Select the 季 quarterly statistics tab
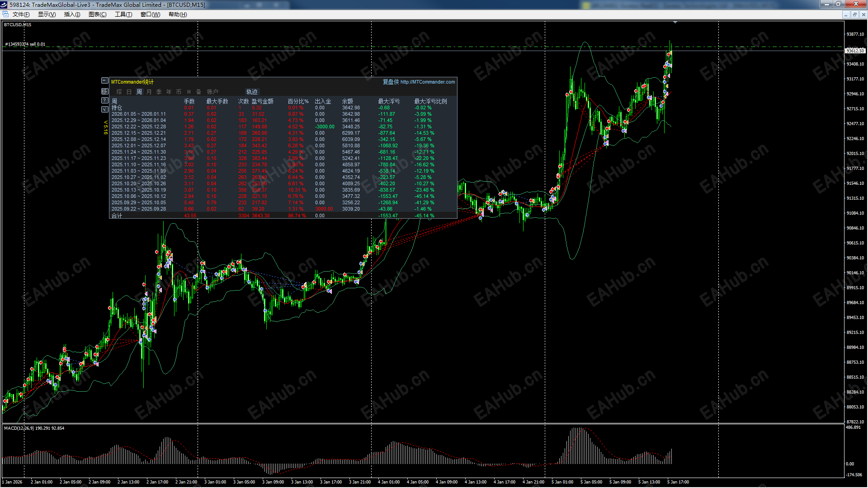 click(159, 92)
